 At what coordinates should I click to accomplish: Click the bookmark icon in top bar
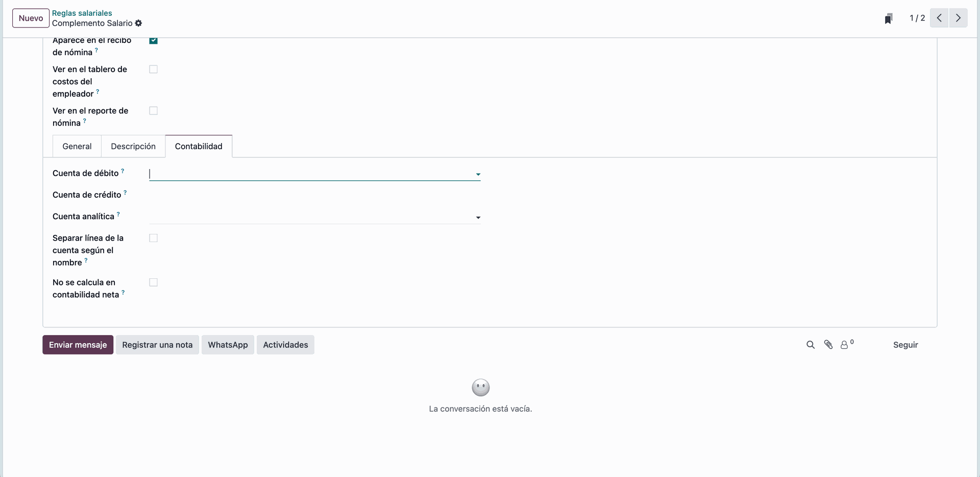888,18
